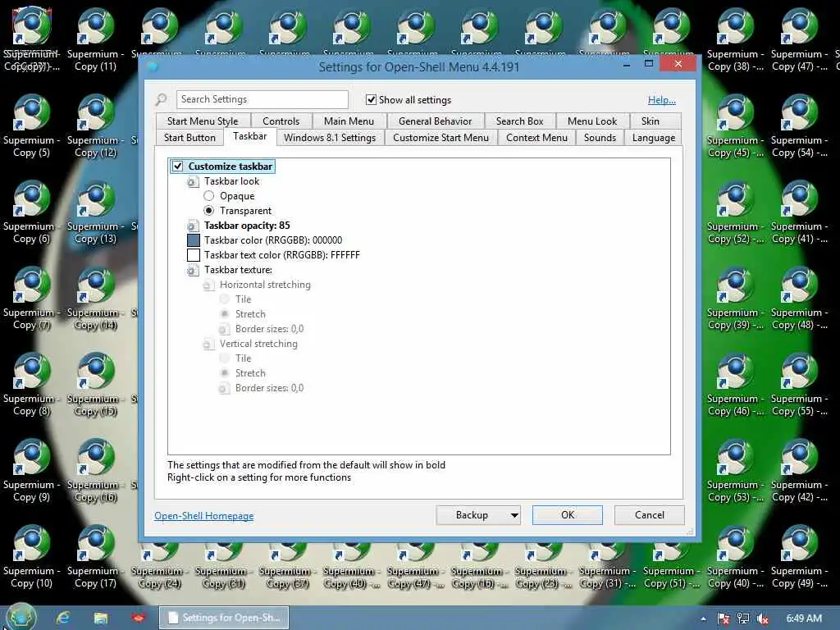Go to the Windows 8.1 Settings tab
840x630 pixels.
pos(330,138)
